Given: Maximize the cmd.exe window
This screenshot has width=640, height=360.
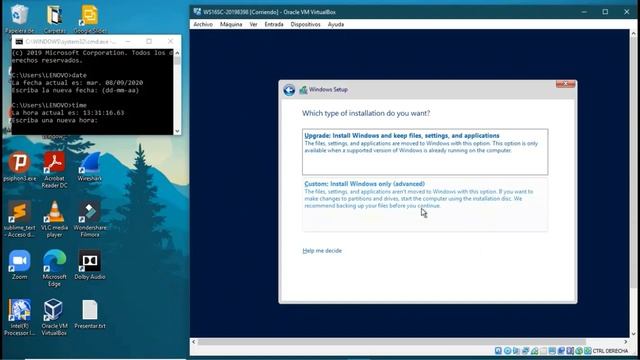Looking at the screenshot, I should click(x=149, y=41).
